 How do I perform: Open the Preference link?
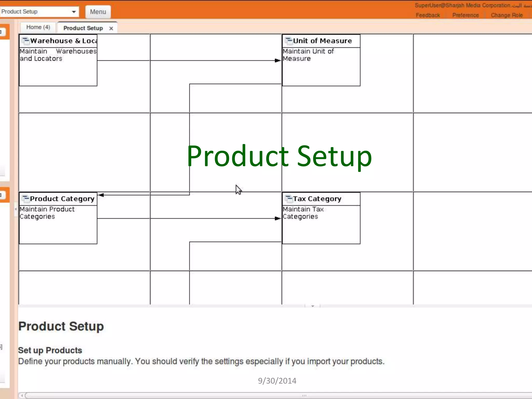coord(465,15)
